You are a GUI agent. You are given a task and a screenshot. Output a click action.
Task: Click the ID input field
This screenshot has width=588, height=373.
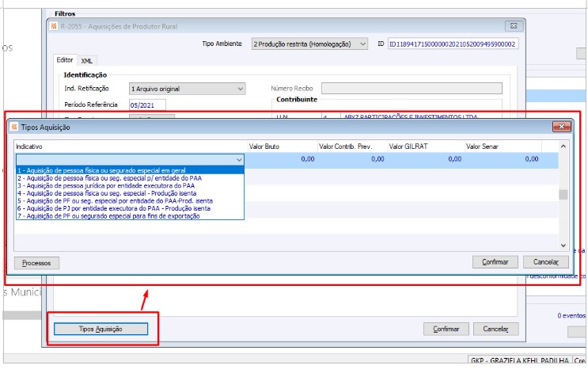coord(453,44)
